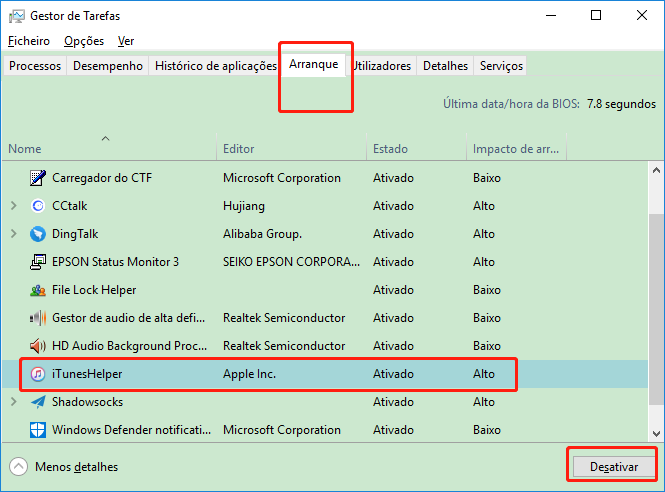Select HD Audio Background Proc... name

[129, 346]
